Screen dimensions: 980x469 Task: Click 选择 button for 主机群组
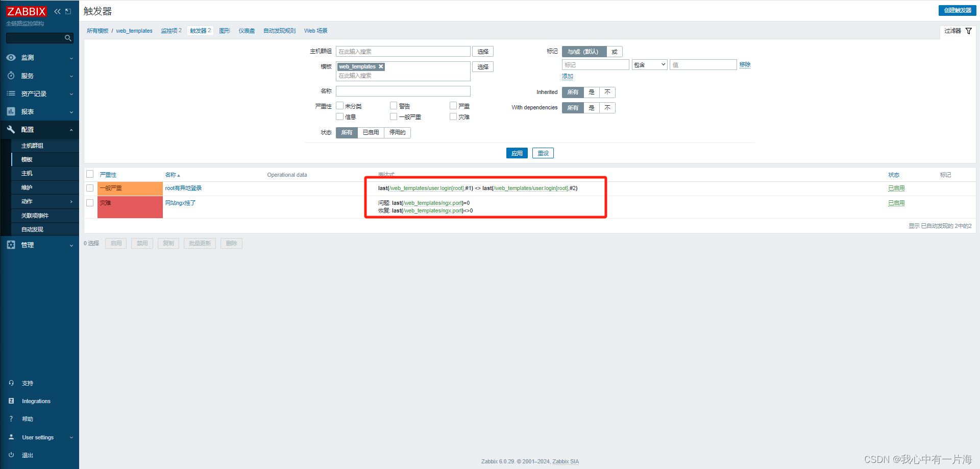[x=483, y=52]
